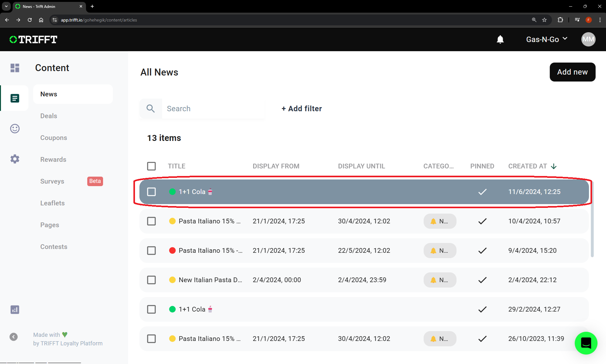Click the MM user avatar
This screenshot has width=606, height=364.
click(588, 39)
